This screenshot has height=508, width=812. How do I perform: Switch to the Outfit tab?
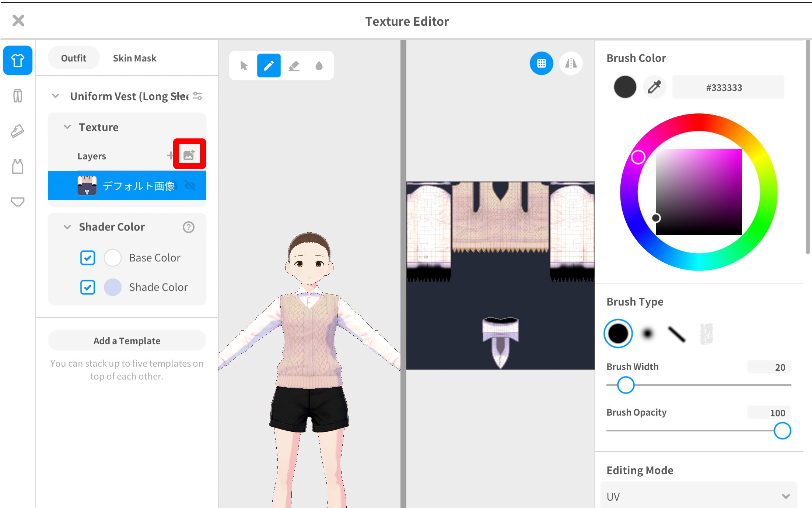click(x=74, y=58)
